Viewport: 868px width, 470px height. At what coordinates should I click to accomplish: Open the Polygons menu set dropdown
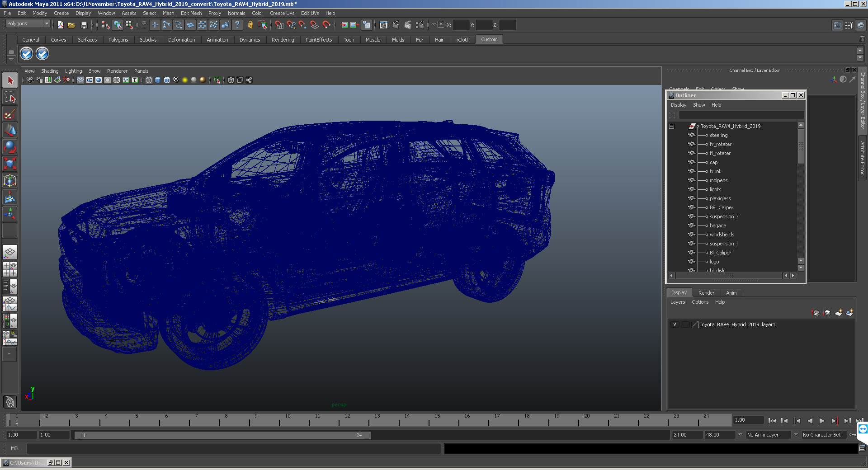[28, 23]
